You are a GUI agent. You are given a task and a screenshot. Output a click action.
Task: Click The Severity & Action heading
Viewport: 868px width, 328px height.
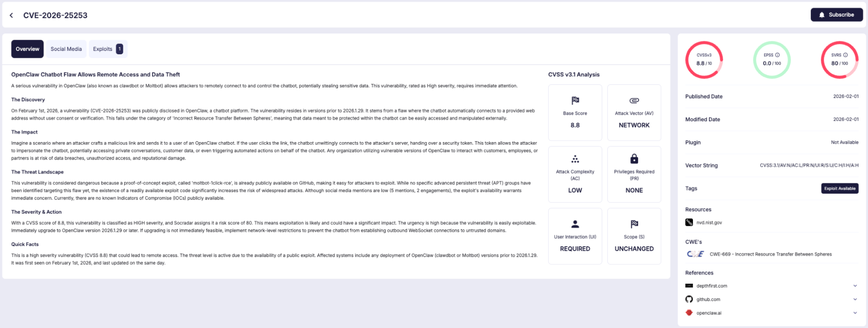[36, 212]
